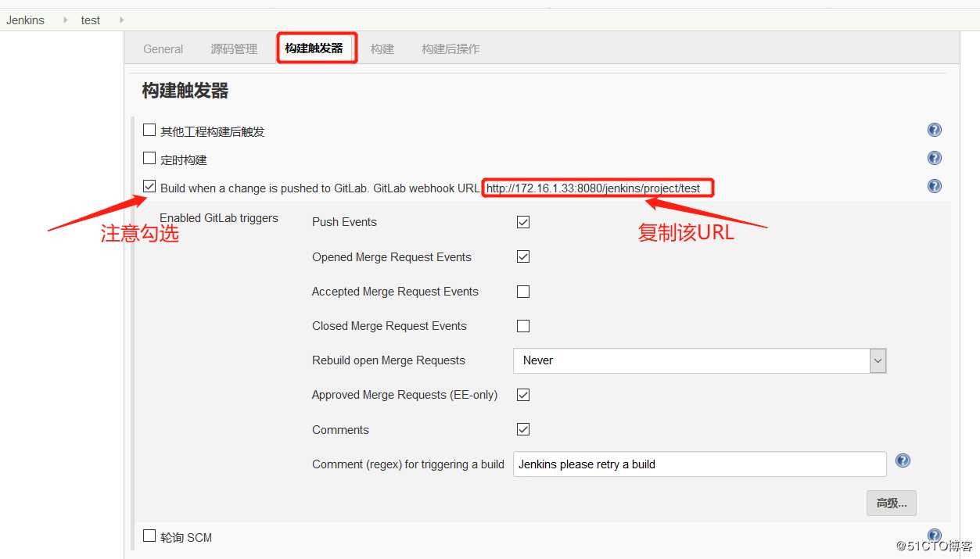Click 构建触发器 section heading

[185, 91]
